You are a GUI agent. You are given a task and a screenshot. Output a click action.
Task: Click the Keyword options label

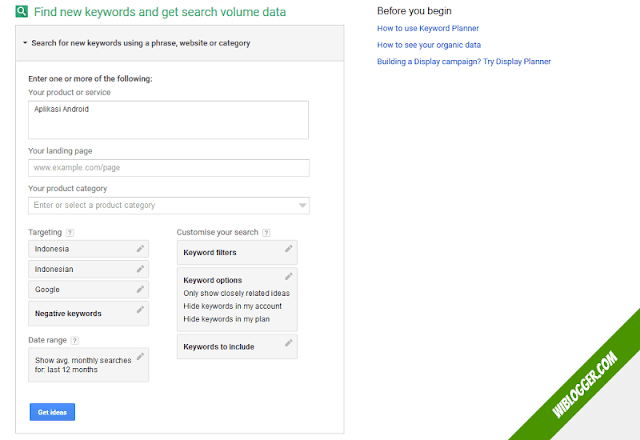[213, 280]
